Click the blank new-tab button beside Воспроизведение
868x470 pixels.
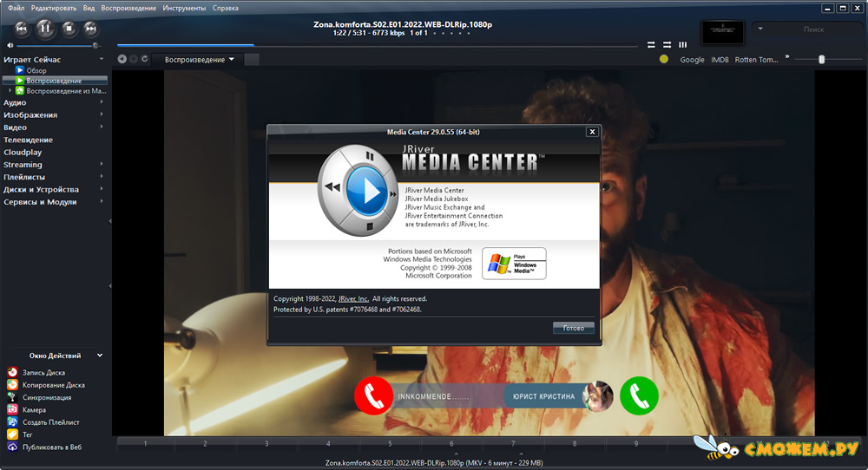pyautogui.click(x=252, y=59)
